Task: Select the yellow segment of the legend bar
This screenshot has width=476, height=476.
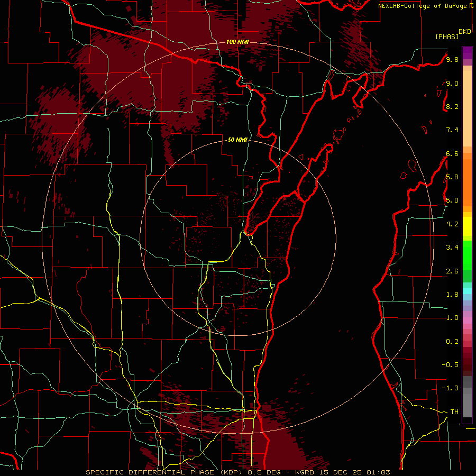Action: [x=467, y=226]
